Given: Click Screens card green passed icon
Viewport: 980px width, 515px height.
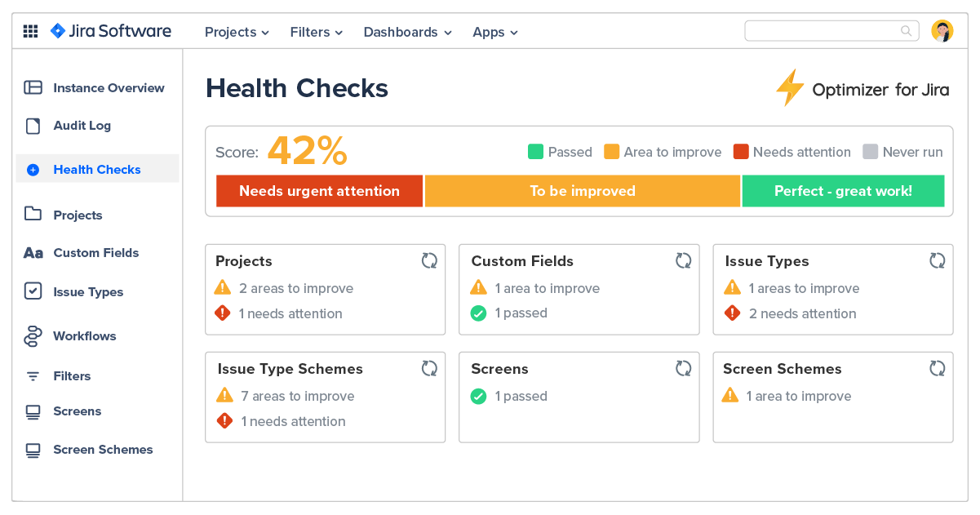Looking at the screenshot, I should tap(479, 396).
